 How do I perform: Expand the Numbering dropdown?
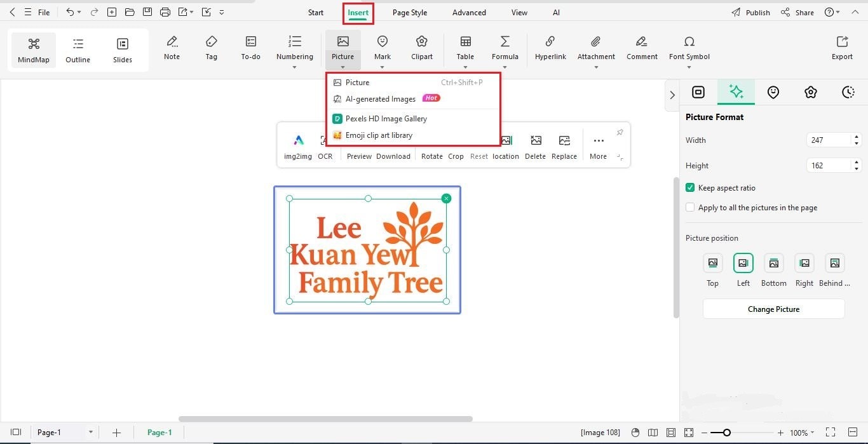(295, 67)
